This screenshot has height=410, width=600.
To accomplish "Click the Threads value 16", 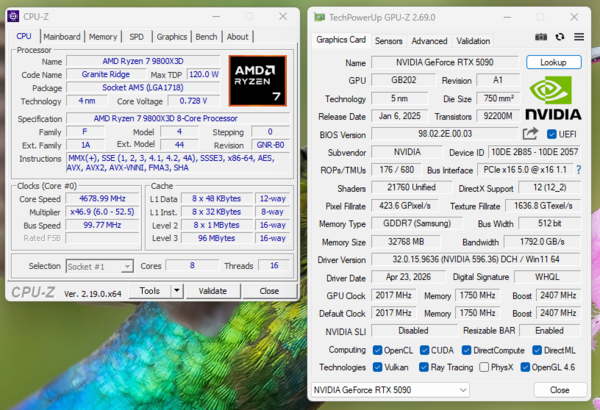I will point(274,265).
